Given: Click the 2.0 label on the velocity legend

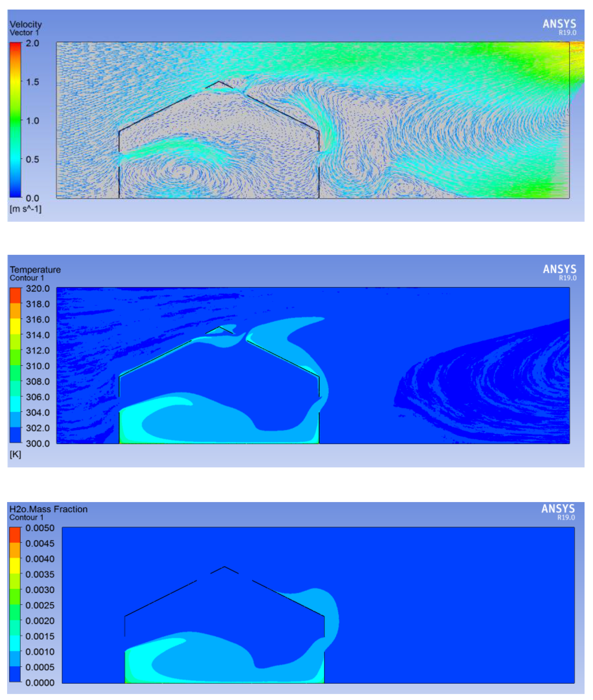Looking at the screenshot, I should click(x=32, y=43).
